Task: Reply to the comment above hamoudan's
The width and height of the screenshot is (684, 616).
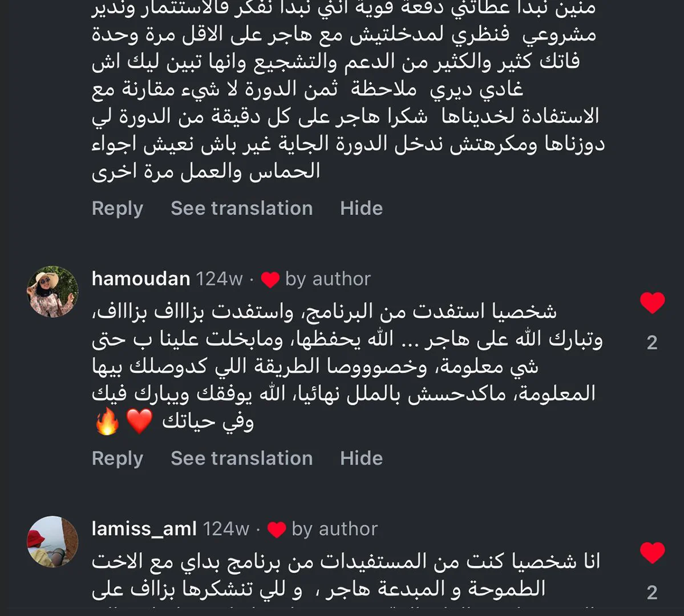Action: click(117, 209)
